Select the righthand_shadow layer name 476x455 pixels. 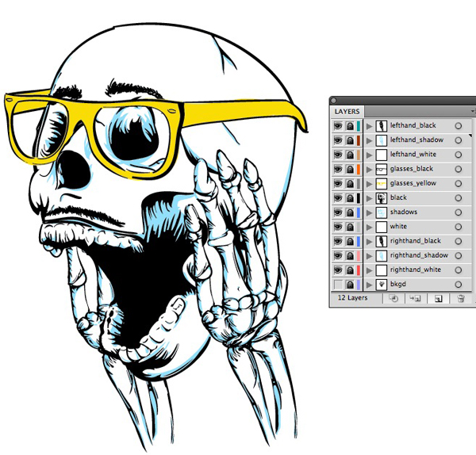pos(419,255)
